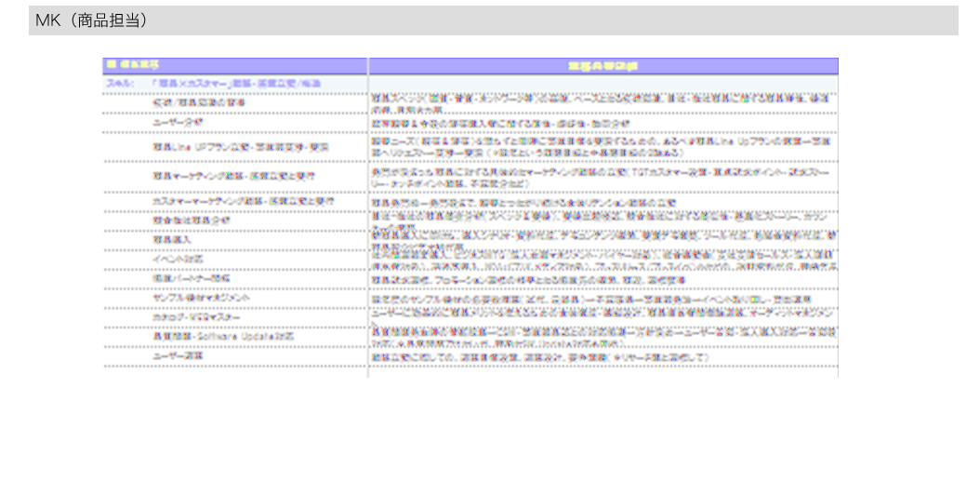Click the yellow square icon in table header
This screenshot has width=980, height=494.
[110, 65]
